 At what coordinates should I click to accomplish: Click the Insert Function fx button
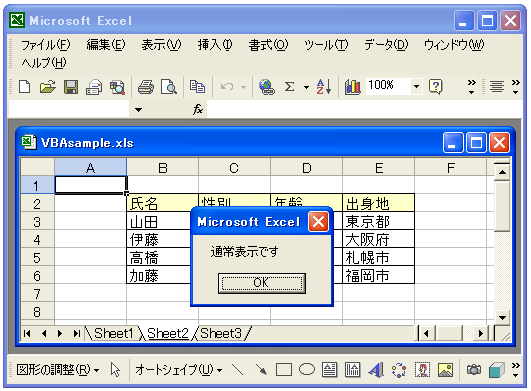198,109
